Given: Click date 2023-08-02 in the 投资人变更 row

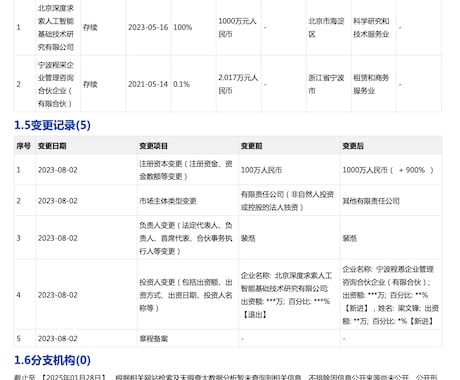Looking at the screenshot, I should pos(58,295).
